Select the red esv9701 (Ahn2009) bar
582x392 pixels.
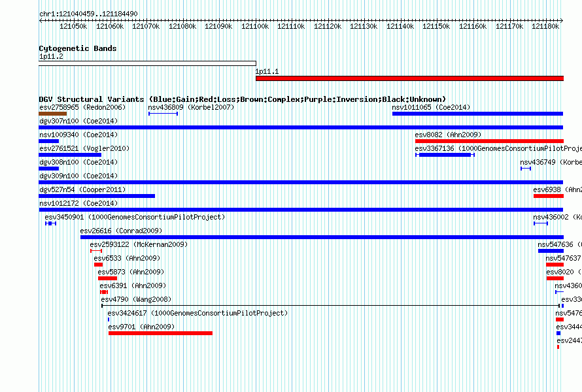[160, 333]
